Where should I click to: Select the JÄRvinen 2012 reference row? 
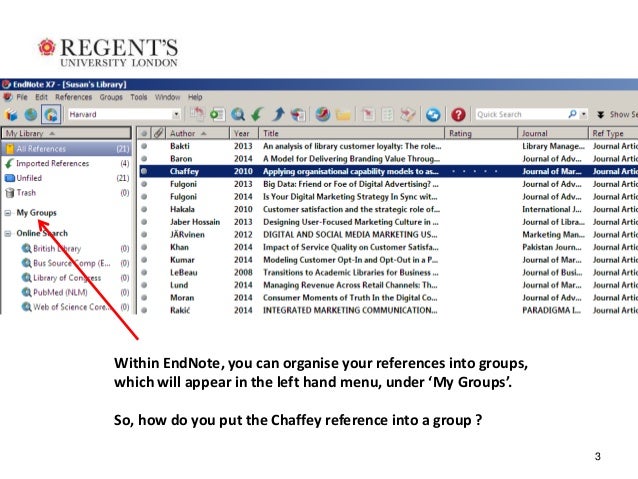(x=388, y=234)
